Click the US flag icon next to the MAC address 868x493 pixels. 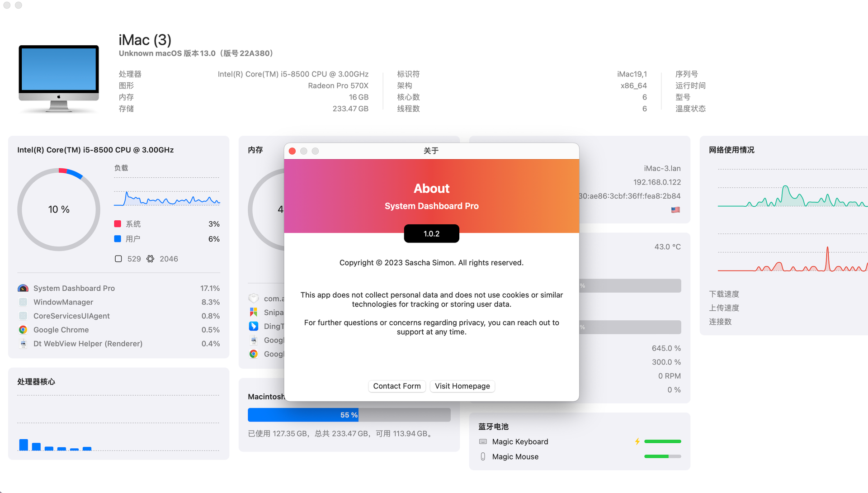(x=675, y=209)
